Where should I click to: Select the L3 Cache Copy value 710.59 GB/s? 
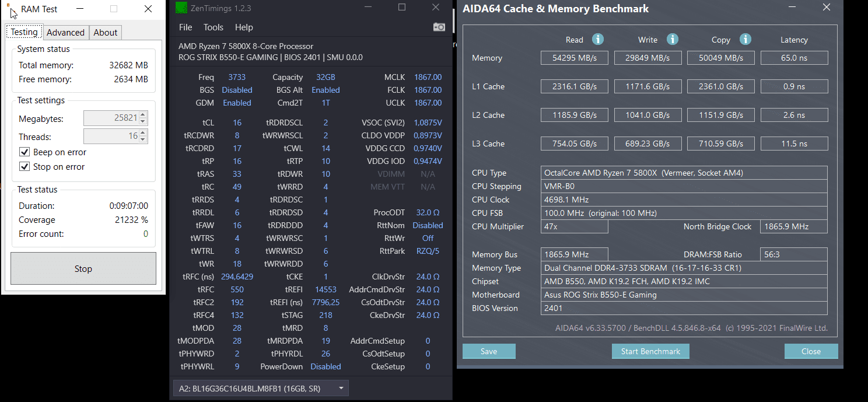point(721,144)
